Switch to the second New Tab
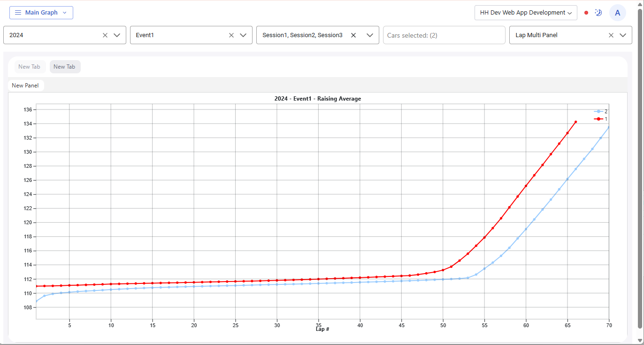644x345 pixels. [x=65, y=67]
